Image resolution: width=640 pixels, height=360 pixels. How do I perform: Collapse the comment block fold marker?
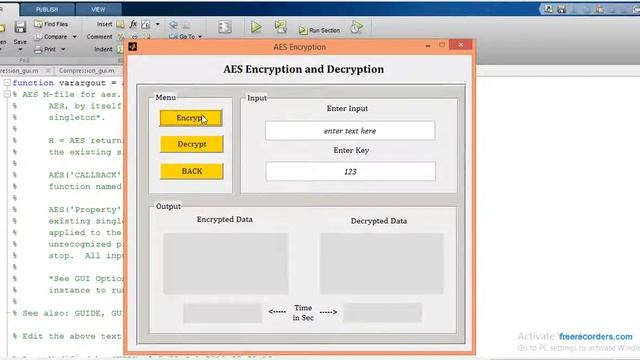pos(7,94)
